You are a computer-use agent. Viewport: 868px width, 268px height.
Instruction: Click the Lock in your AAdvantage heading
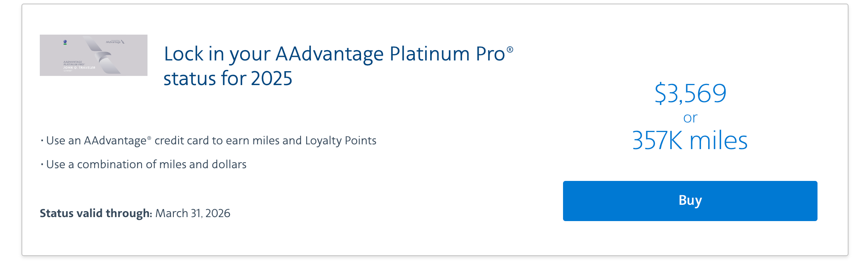click(334, 54)
